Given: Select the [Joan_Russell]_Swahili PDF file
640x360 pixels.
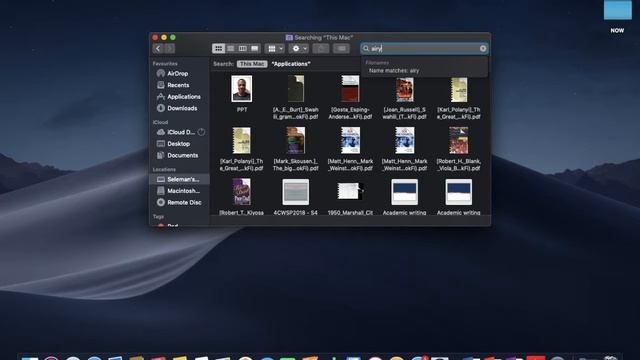Looking at the screenshot, I should (x=404, y=90).
